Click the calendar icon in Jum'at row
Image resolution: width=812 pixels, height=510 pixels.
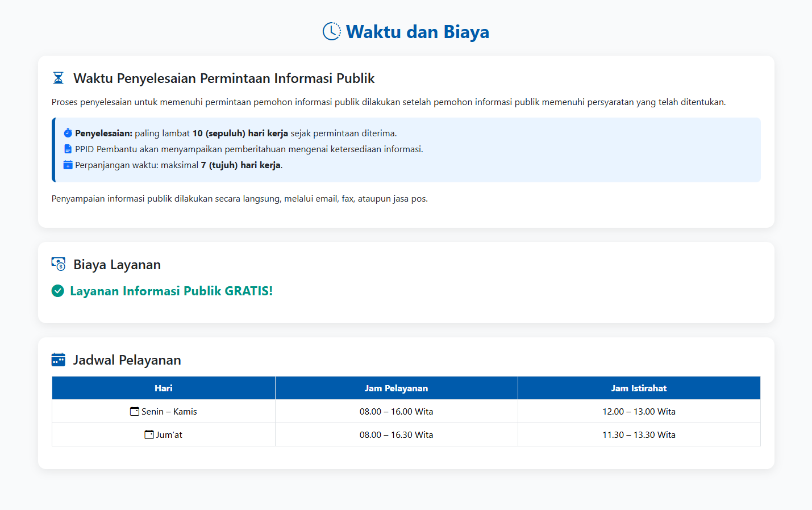[x=149, y=434]
